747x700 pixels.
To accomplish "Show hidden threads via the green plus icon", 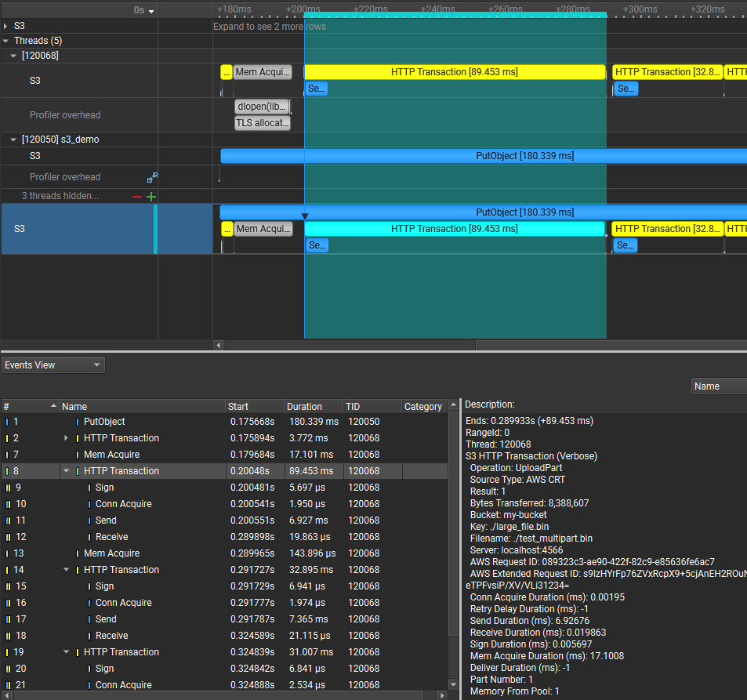I will (150, 196).
